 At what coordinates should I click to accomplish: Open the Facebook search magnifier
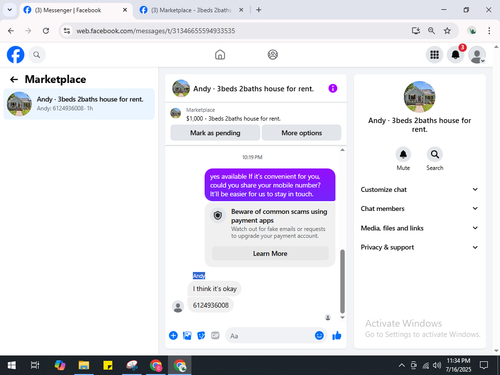tap(37, 55)
